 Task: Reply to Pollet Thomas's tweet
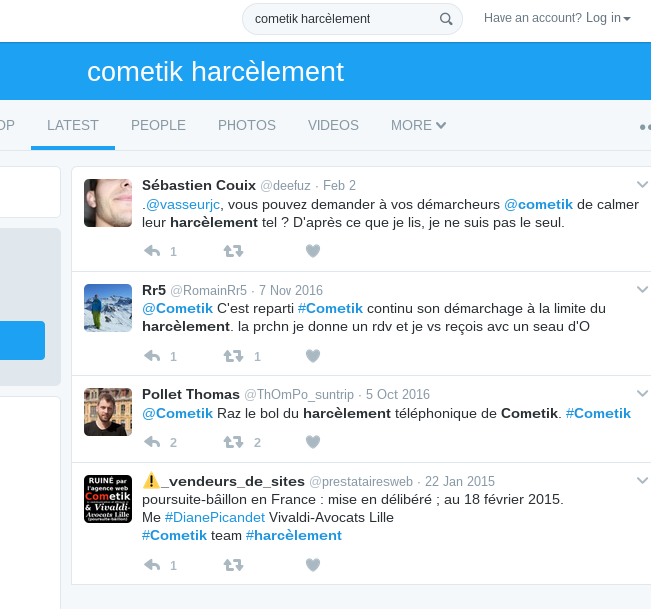152,442
